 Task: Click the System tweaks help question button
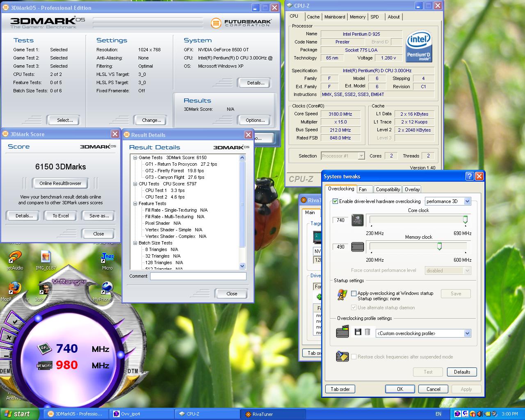coord(470,176)
